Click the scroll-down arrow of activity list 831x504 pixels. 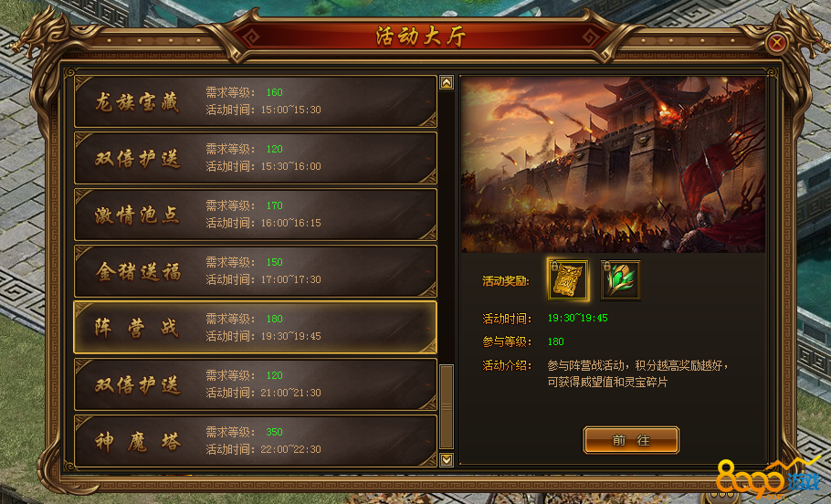[x=447, y=459]
